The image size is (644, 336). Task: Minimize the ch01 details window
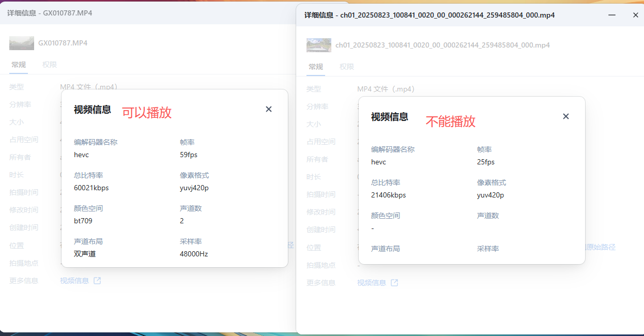point(612,15)
